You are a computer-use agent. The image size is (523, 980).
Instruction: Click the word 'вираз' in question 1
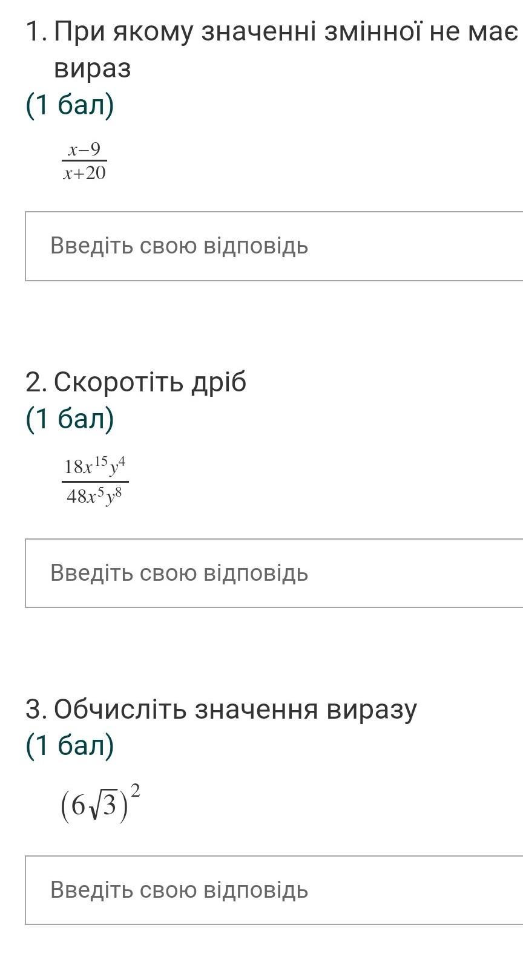point(93,68)
